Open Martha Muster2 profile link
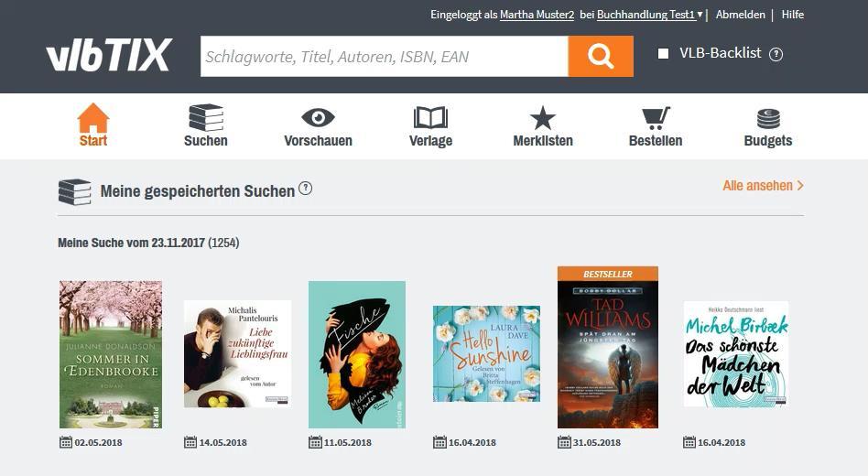The width and height of the screenshot is (868, 476). 537,15
